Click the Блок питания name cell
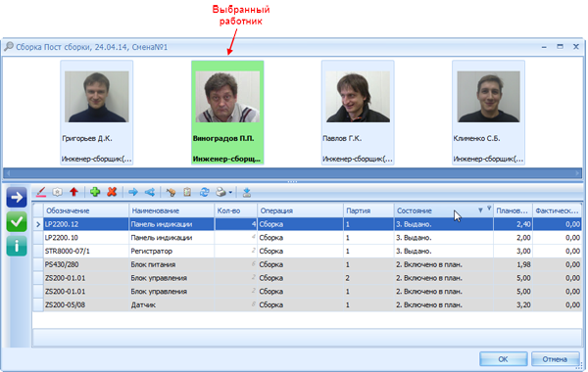This screenshot has height=372, width=588. [x=171, y=264]
